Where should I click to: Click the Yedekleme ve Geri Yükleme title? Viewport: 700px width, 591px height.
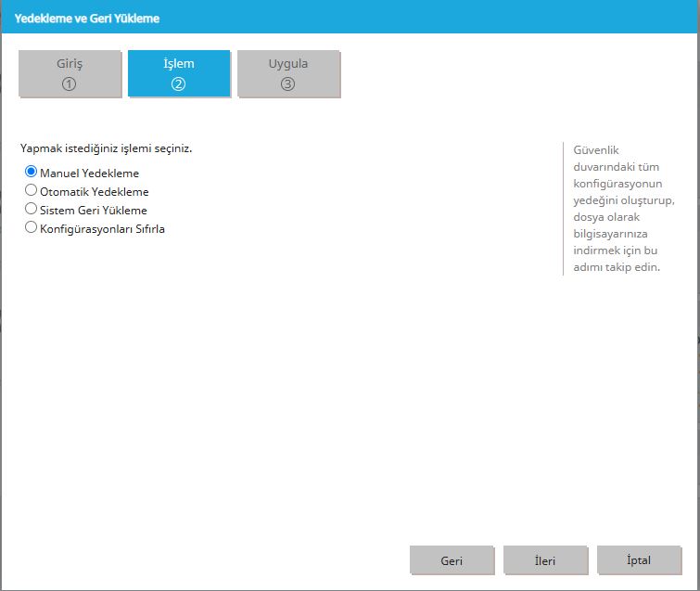tap(87, 19)
